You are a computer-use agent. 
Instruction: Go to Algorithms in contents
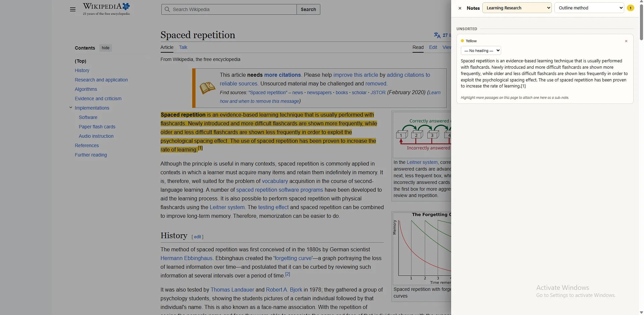click(86, 89)
